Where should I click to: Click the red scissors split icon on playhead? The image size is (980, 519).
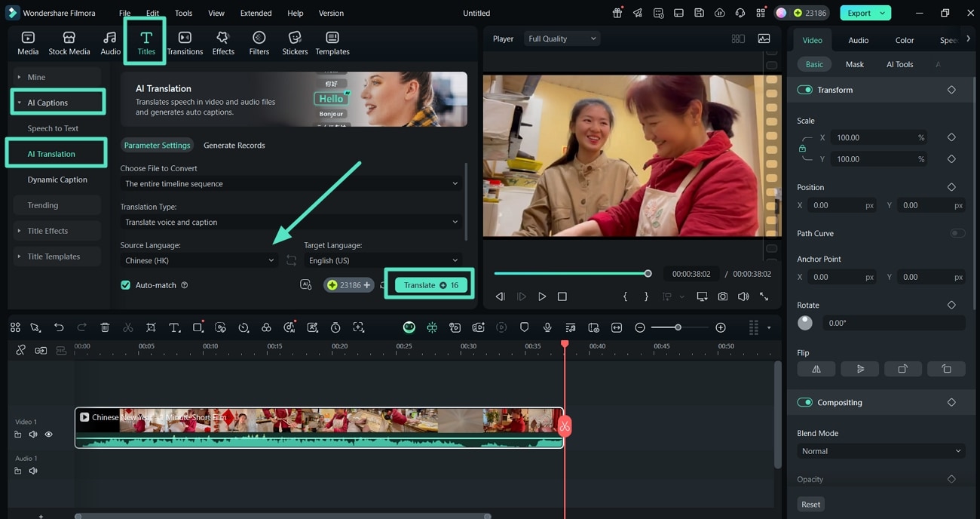[564, 426]
